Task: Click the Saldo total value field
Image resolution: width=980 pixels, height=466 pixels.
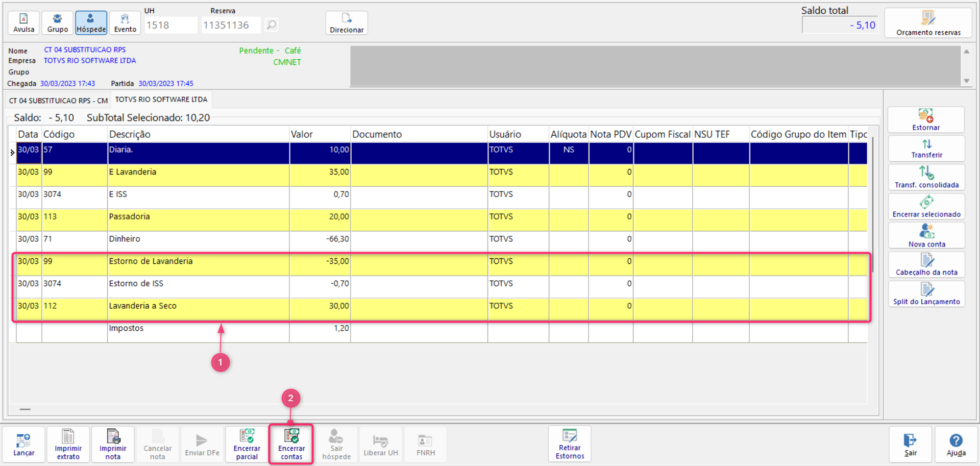Action: click(840, 25)
